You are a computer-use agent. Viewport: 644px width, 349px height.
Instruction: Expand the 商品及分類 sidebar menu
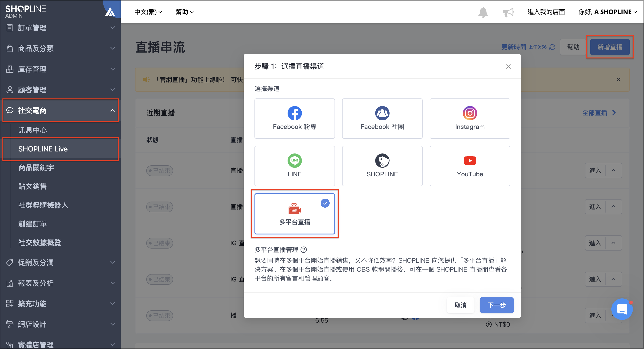click(60, 48)
